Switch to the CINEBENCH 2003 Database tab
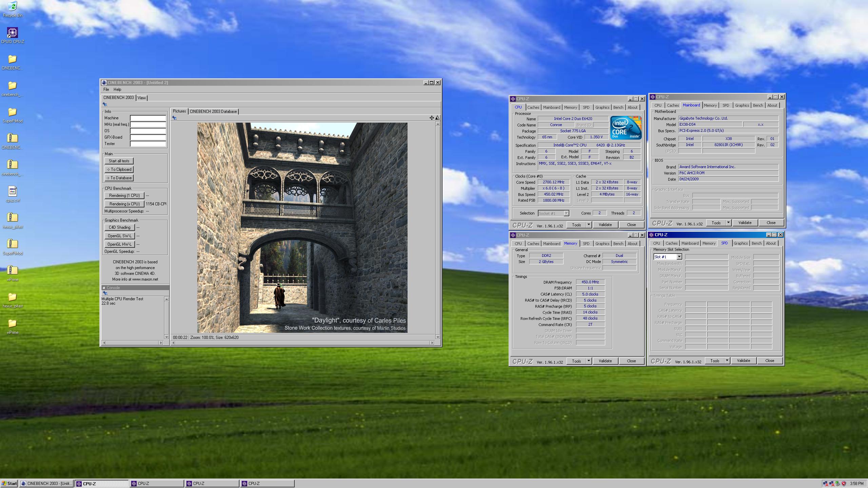Viewport: 868px width, 488px height. pyautogui.click(x=213, y=111)
